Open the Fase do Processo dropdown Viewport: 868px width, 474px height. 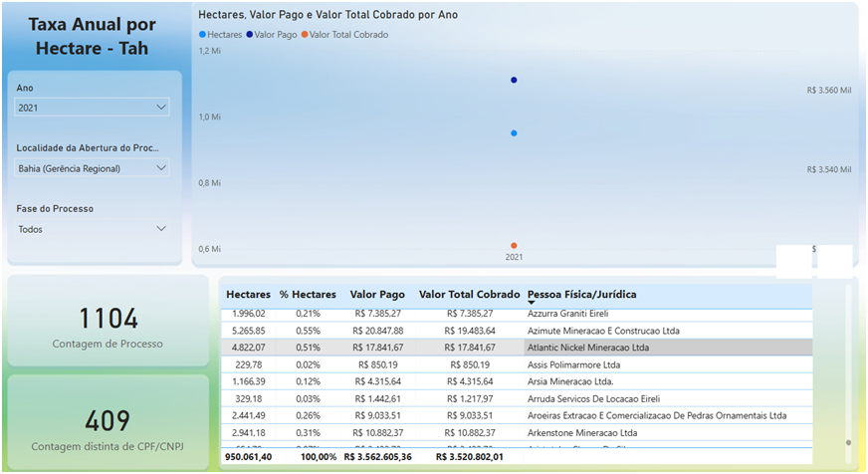click(x=93, y=229)
